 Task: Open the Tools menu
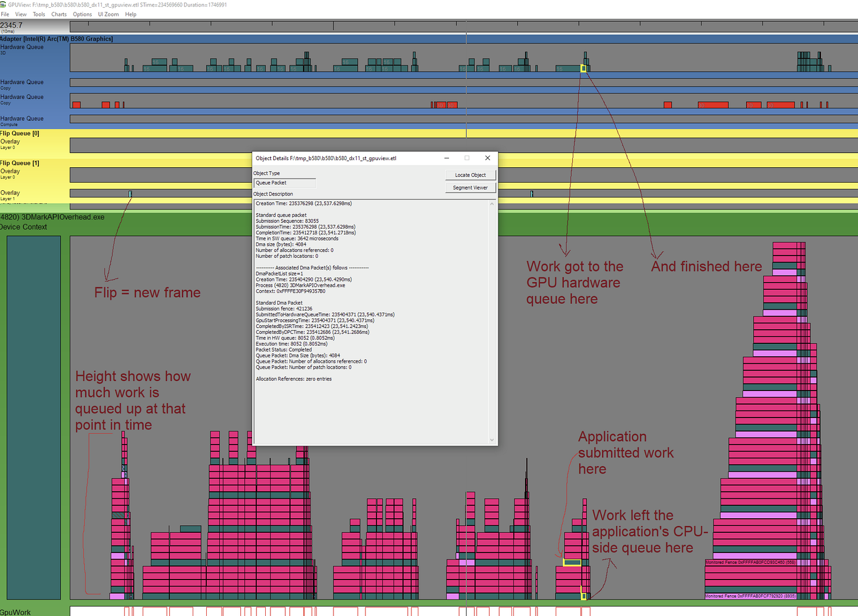(x=39, y=14)
